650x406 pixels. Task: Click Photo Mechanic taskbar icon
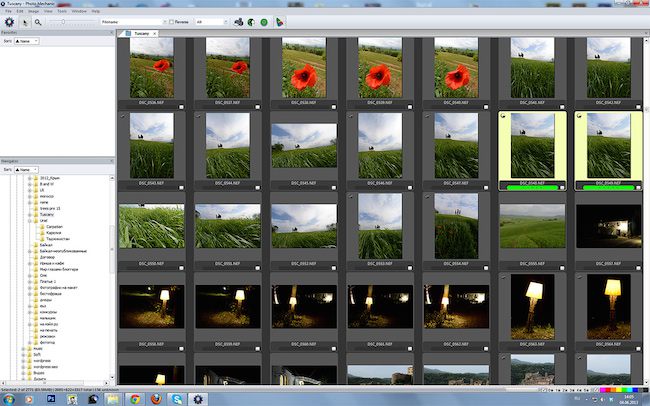198,399
